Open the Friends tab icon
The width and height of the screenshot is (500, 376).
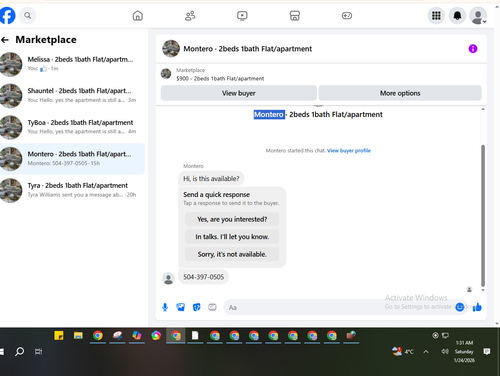[x=190, y=16]
